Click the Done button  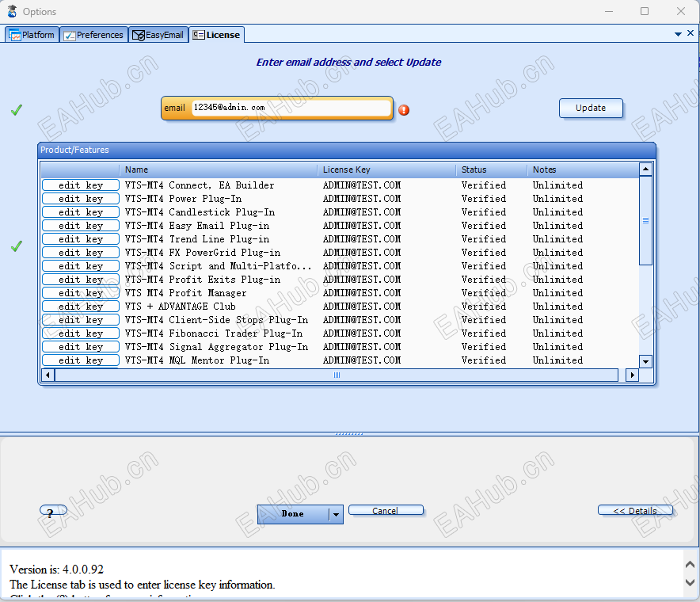tap(293, 514)
